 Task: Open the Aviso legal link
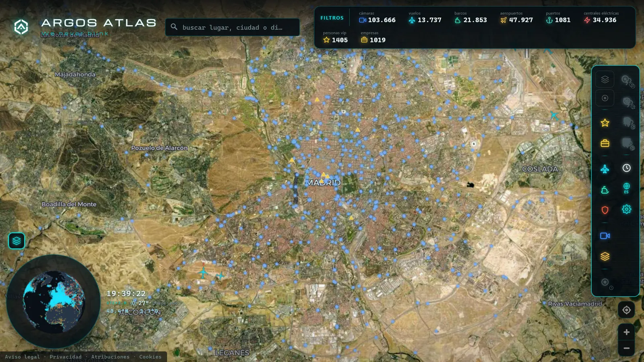pyautogui.click(x=23, y=357)
